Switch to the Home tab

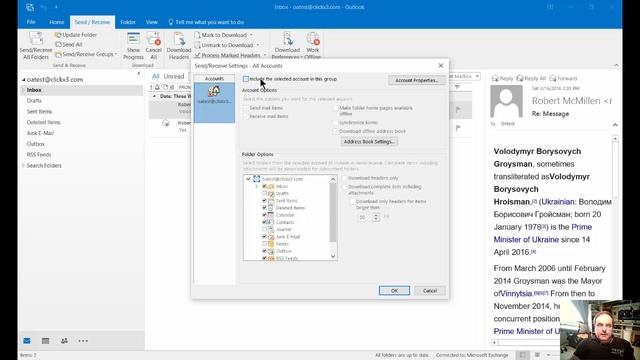tap(56, 22)
